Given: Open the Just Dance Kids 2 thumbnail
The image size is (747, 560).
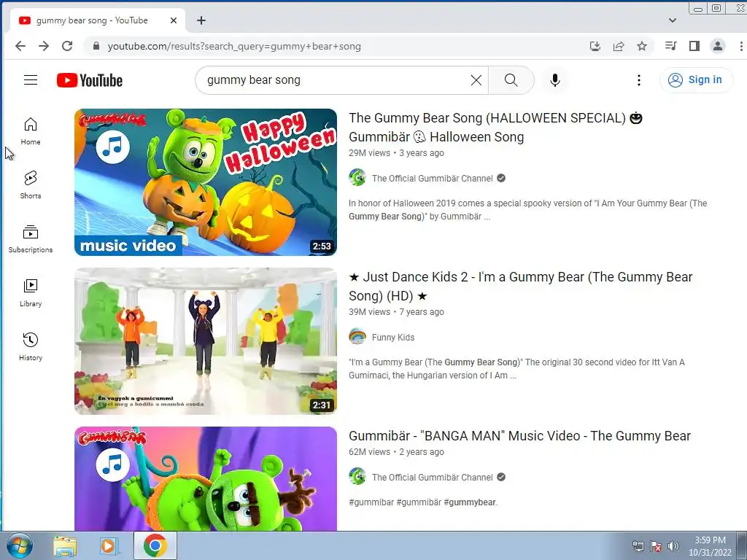Looking at the screenshot, I should pos(205,341).
